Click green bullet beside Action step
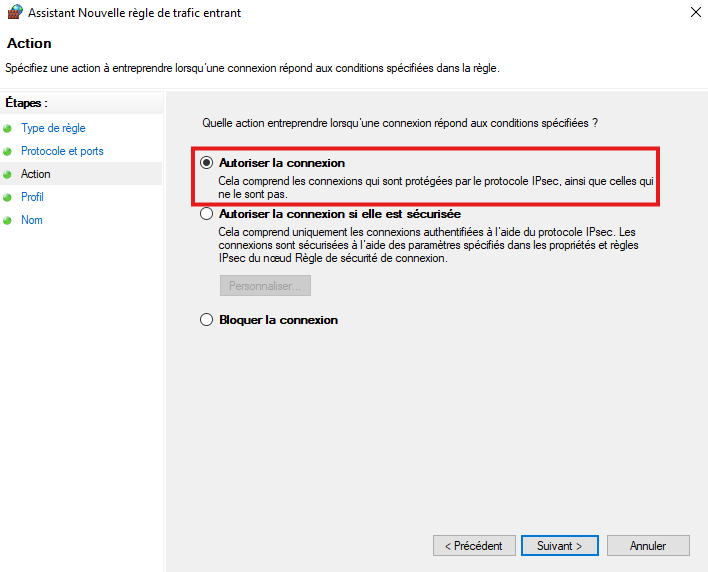The width and height of the screenshot is (708, 572). point(8,175)
